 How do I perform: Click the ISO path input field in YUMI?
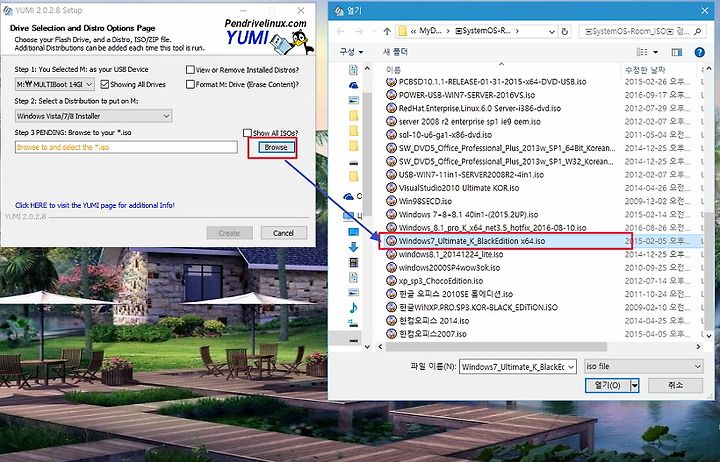(x=126, y=147)
